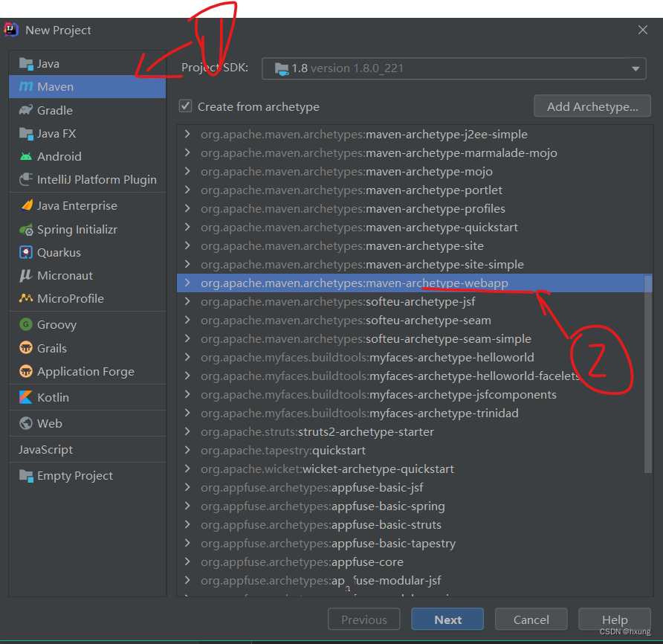
Task: Click the Empty Project folder icon
Action: pos(26,476)
